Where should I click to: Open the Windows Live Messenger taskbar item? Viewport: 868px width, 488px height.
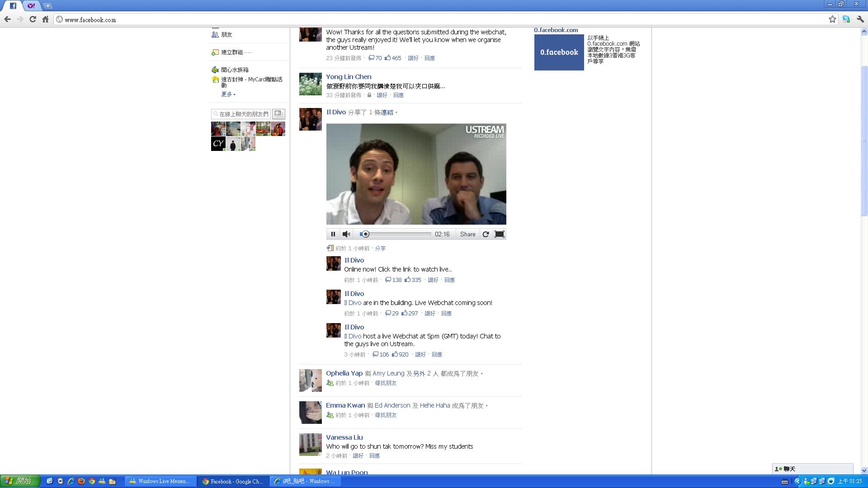160,481
